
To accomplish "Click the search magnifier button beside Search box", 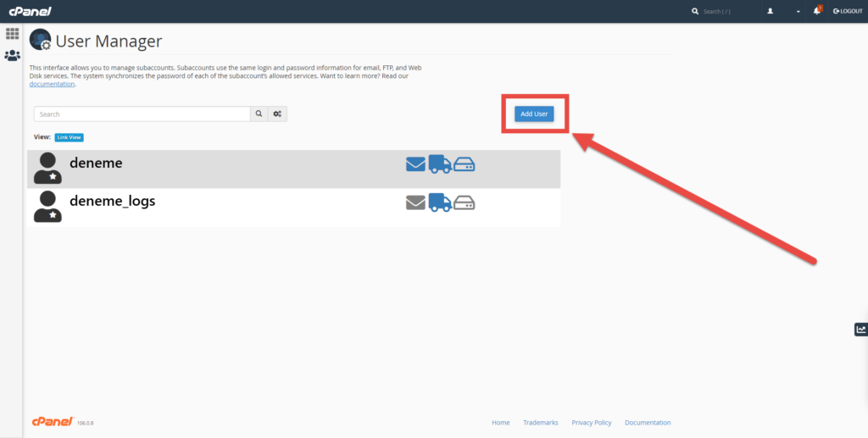I will [259, 114].
